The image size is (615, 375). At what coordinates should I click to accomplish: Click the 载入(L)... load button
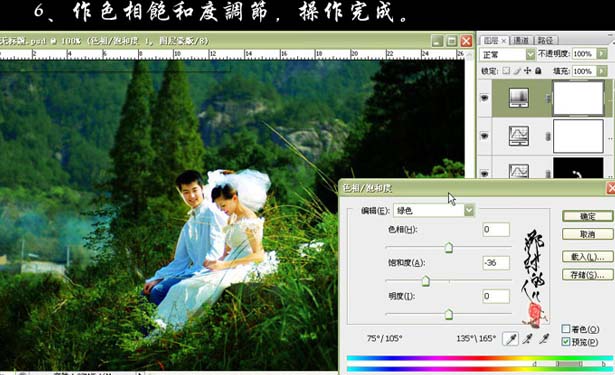pos(588,257)
